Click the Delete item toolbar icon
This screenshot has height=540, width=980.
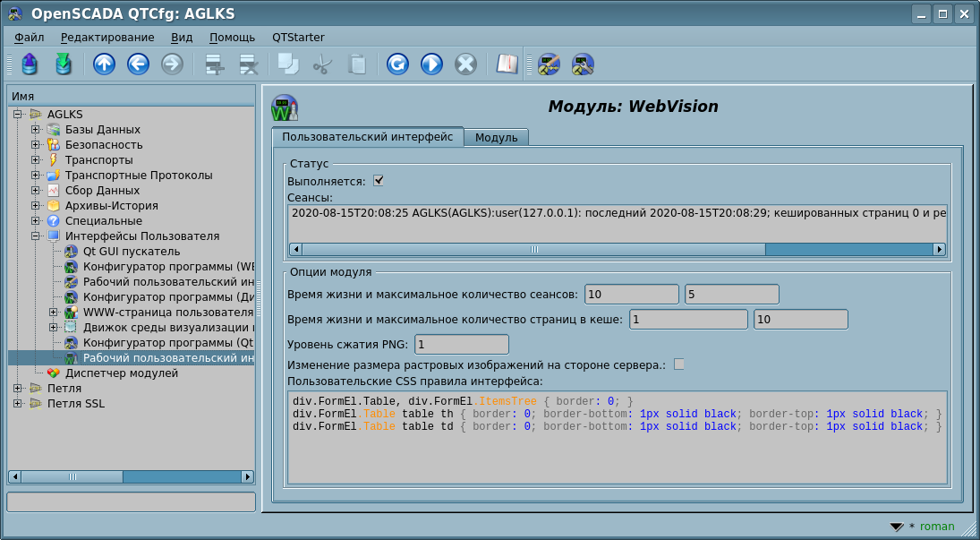tap(249, 64)
